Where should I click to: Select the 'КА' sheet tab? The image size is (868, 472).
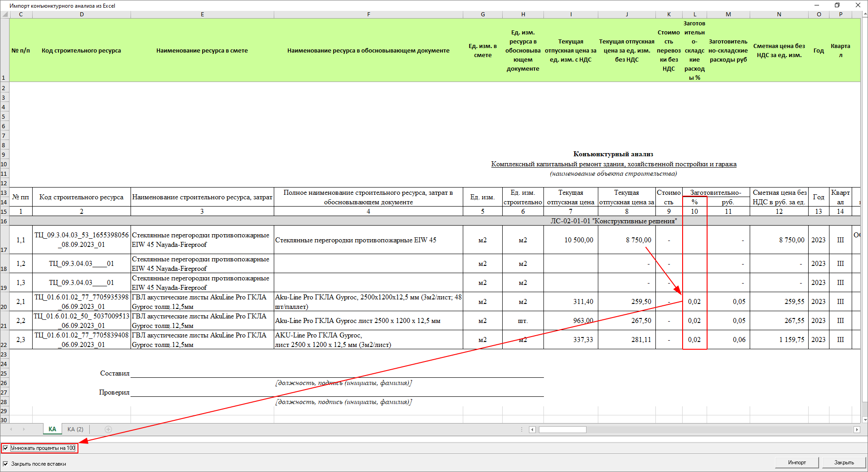[x=52, y=429]
